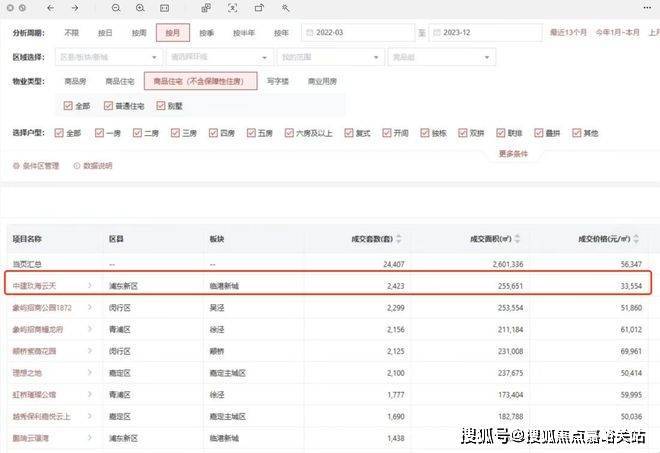Click the sort arrows on 成交价格 column
The height and width of the screenshot is (453, 660).
(x=634, y=239)
